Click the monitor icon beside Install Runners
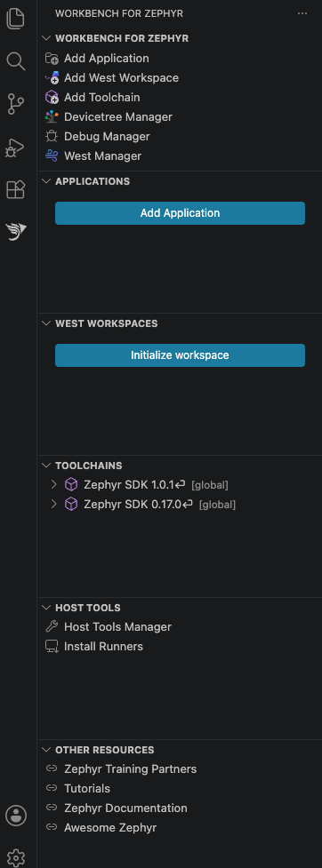This screenshot has width=322, height=868. pos(52,647)
